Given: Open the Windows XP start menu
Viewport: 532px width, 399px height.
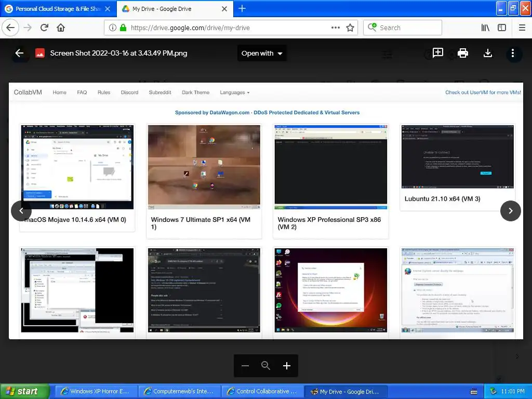Looking at the screenshot, I should (x=24, y=391).
